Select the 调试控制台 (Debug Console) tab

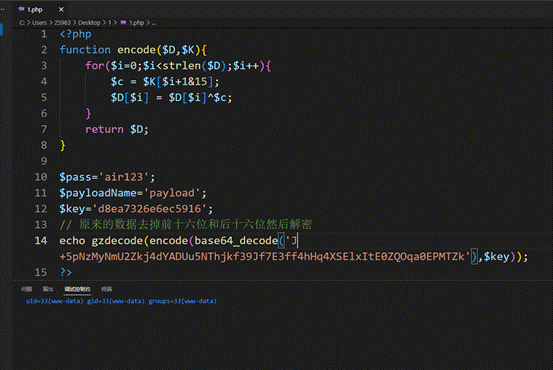[77, 289]
